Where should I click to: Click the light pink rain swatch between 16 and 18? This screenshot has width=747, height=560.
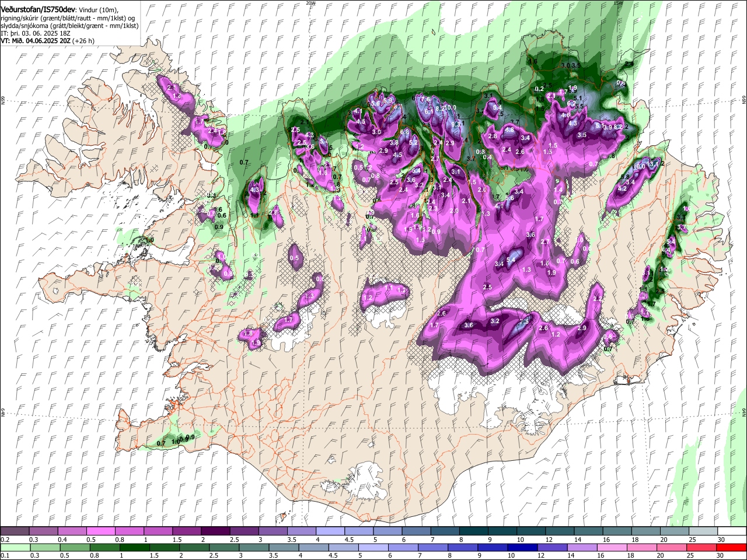[613, 547]
